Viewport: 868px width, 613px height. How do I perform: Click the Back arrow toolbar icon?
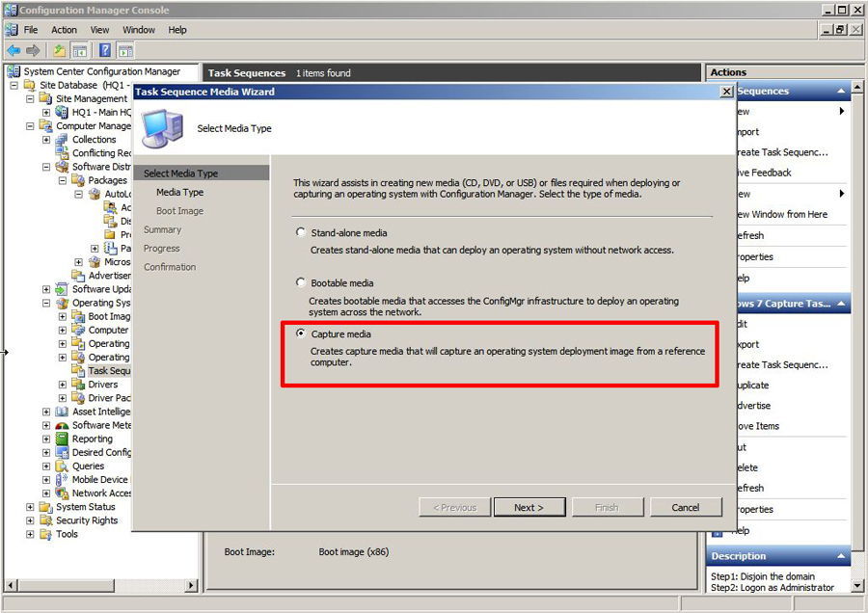[x=14, y=51]
